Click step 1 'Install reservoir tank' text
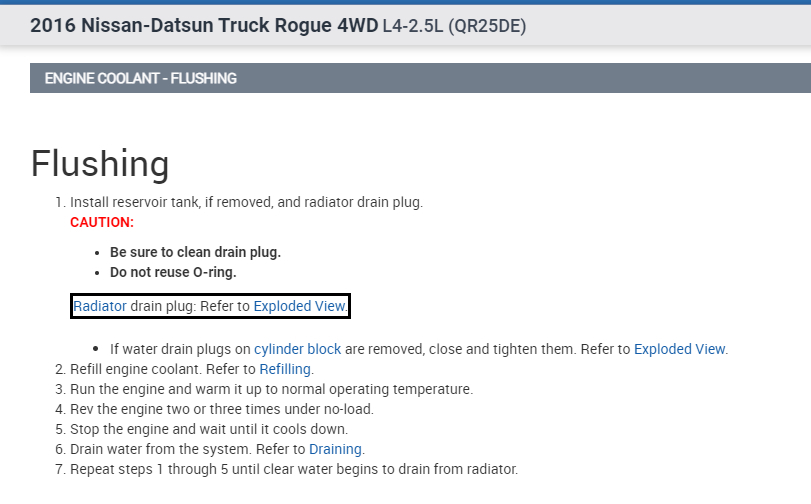The width and height of the screenshot is (811, 504). 246,202
